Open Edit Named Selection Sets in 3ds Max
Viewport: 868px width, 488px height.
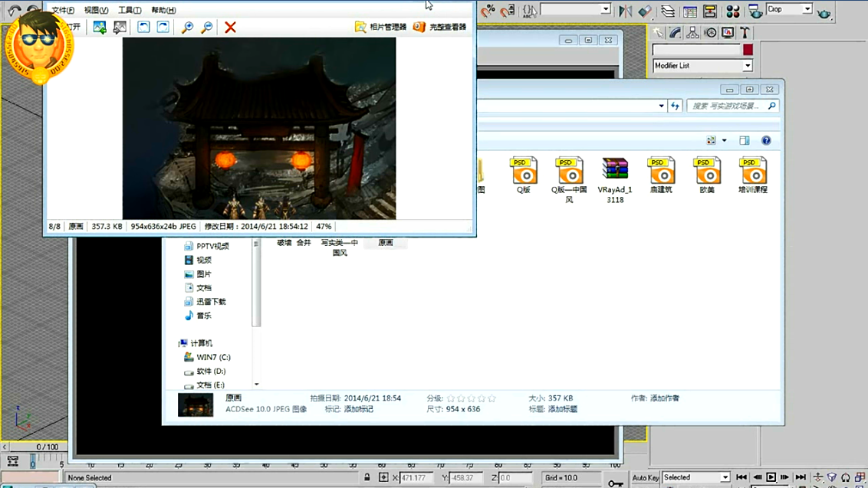[x=529, y=11]
